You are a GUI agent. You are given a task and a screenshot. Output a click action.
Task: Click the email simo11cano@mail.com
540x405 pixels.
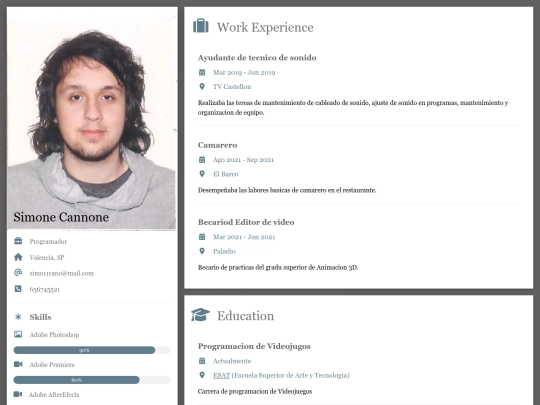(62, 273)
